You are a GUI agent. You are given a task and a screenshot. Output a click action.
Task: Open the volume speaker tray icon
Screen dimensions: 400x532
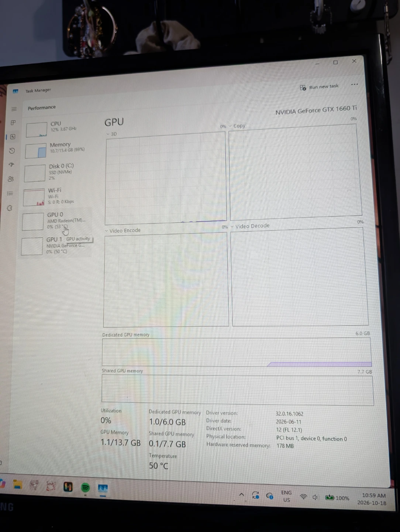coord(315,497)
